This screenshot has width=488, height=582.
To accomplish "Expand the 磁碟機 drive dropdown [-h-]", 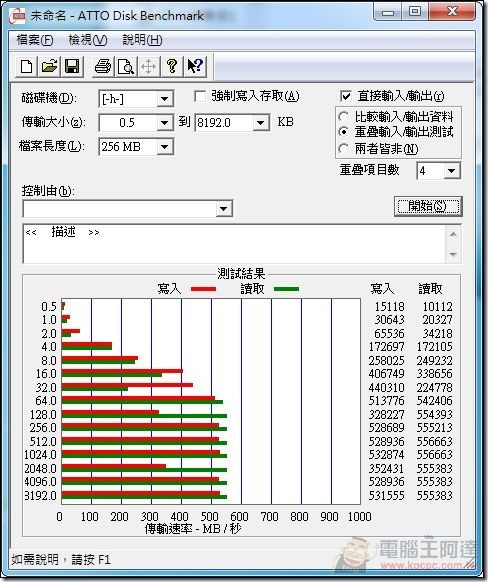I will tap(164, 99).
